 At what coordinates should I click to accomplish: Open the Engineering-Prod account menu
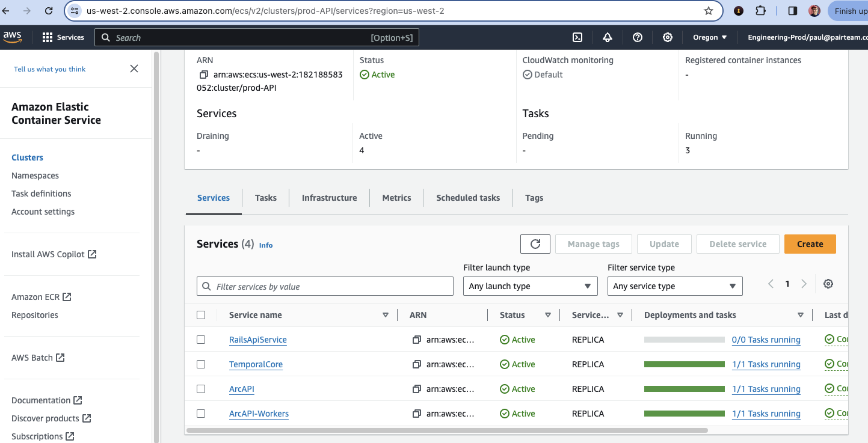(x=807, y=37)
